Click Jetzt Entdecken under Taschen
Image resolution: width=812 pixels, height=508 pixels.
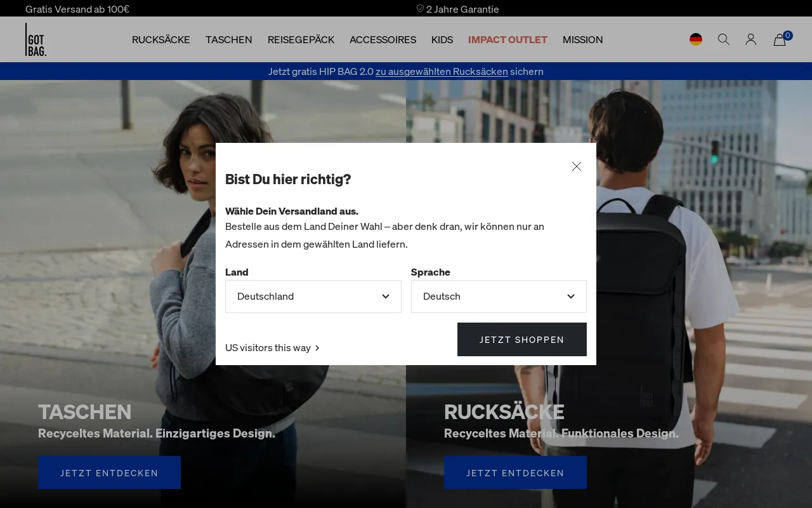click(109, 472)
